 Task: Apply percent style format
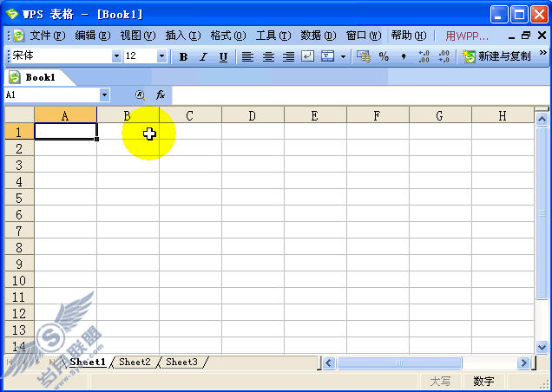[384, 56]
